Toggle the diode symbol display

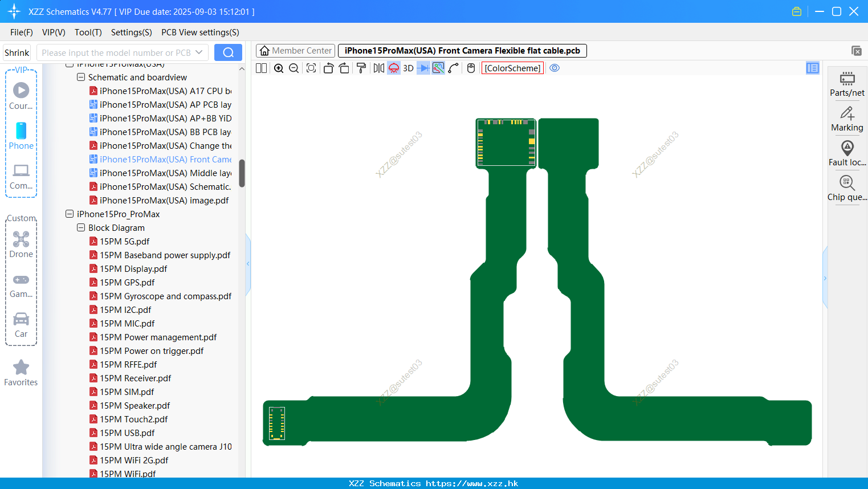(x=423, y=68)
